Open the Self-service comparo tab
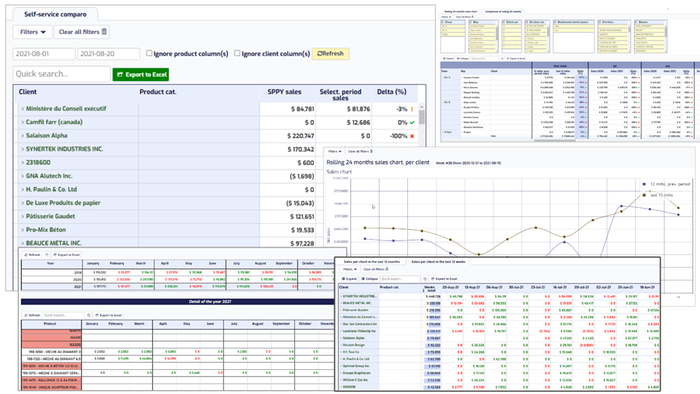Screen dimensions: 700x394 click(55, 14)
